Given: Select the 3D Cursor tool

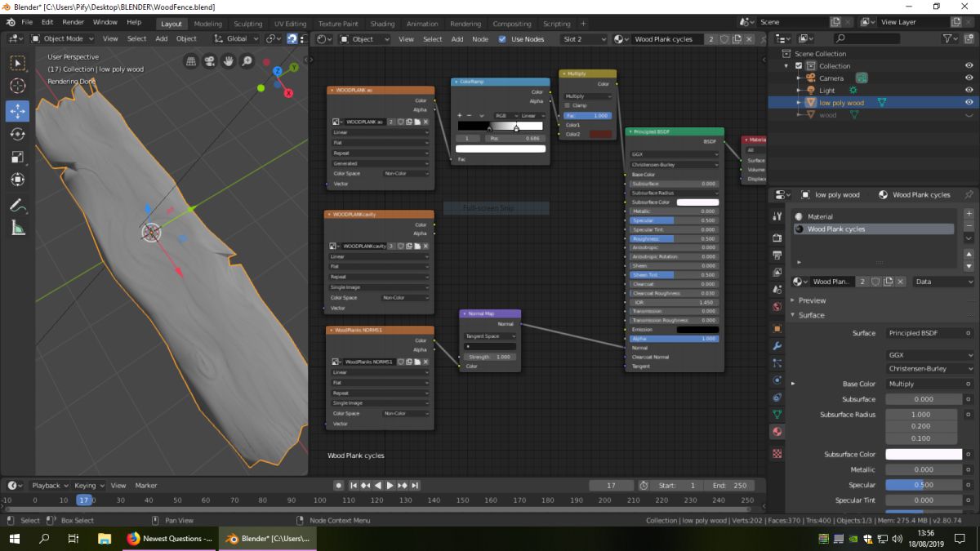Looking at the screenshot, I should [17, 86].
